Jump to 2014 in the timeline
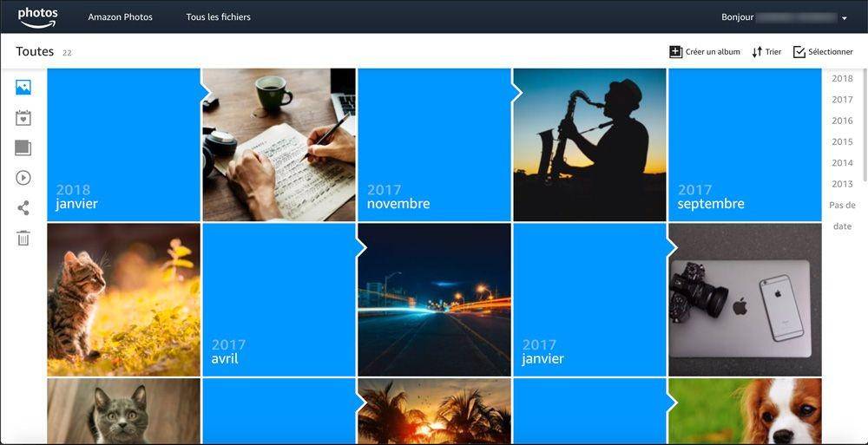The width and height of the screenshot is (868, 445). point(842,163)
